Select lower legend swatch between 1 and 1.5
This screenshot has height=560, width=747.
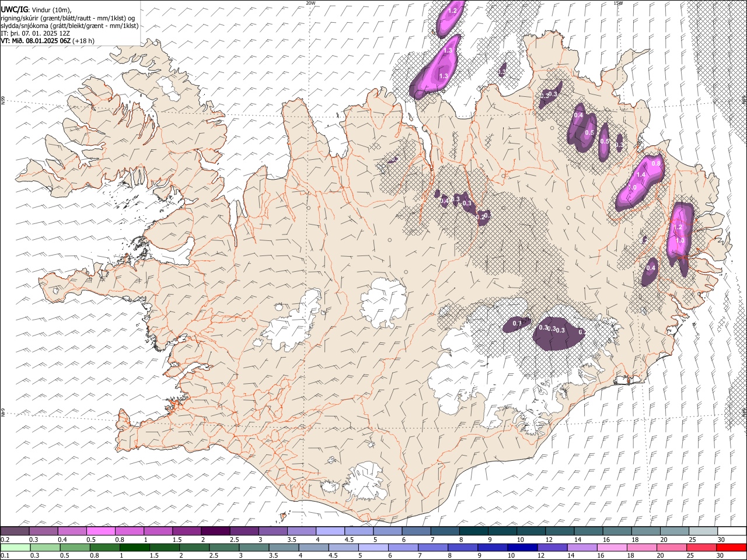point(134,548)
